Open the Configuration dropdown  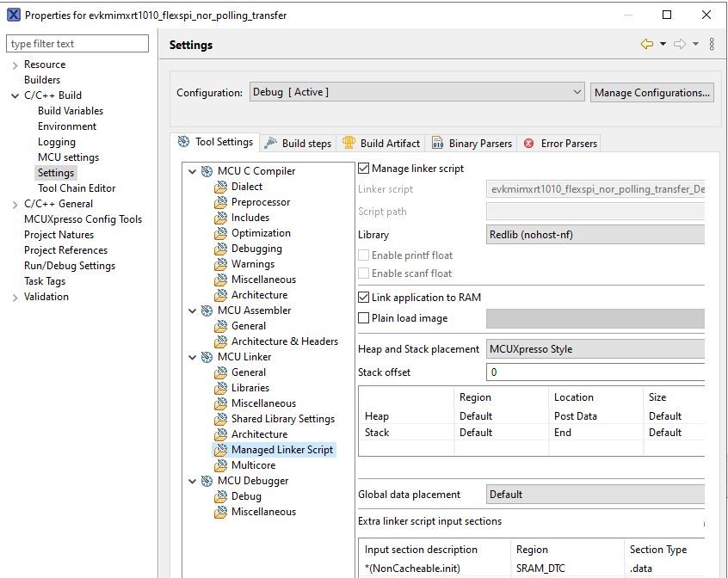click(x=416, y=92)
